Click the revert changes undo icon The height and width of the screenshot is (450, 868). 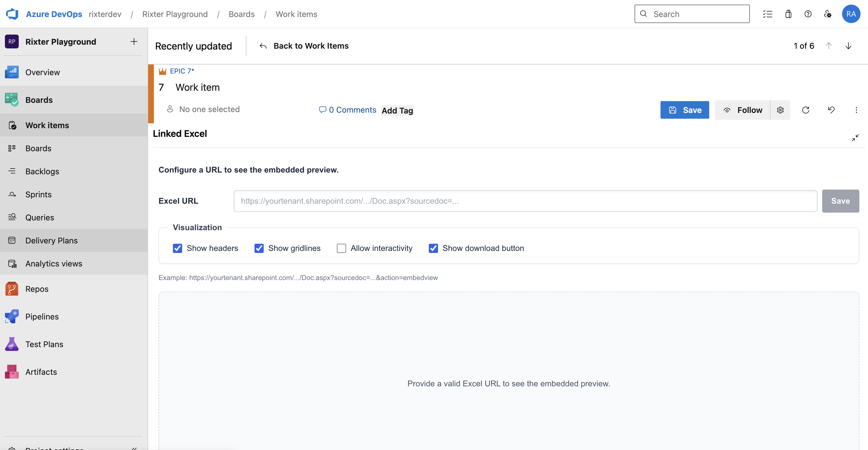[831, 110]
